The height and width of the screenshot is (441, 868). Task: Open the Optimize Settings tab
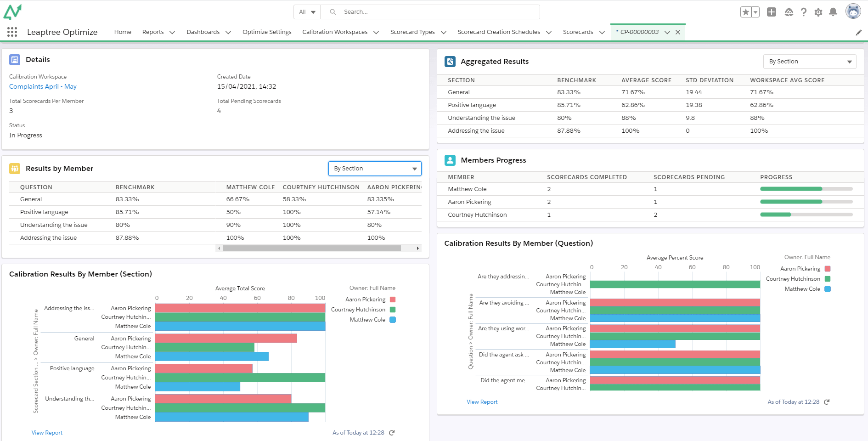267,32
